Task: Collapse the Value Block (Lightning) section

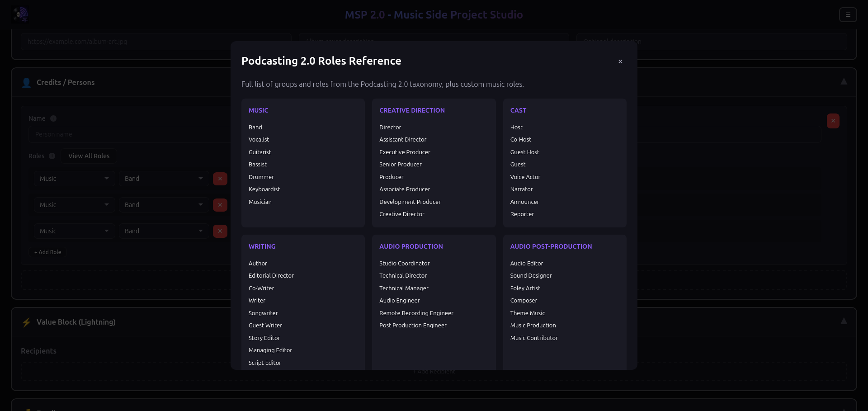Action: point(844,321)
